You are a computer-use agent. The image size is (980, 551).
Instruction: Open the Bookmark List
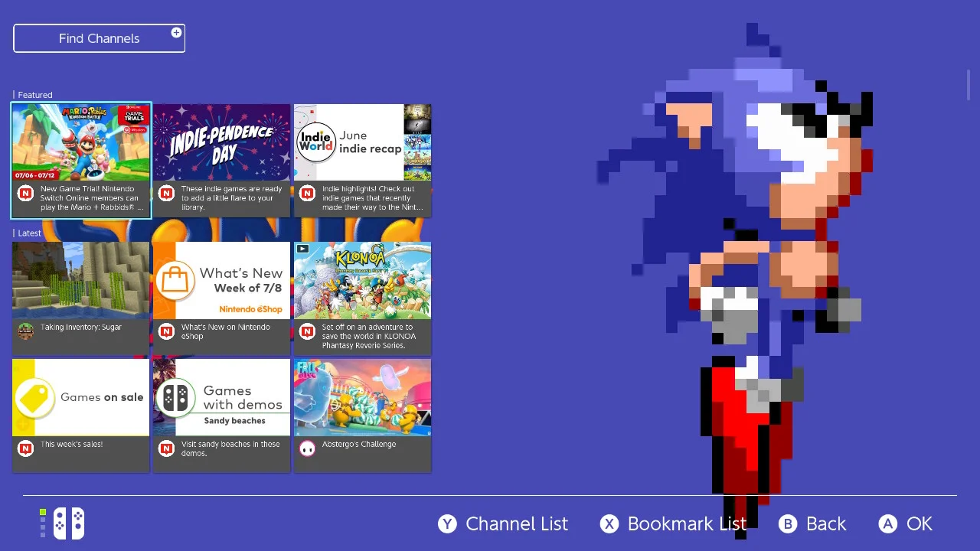pyautogui.click(x=687, y=523)
